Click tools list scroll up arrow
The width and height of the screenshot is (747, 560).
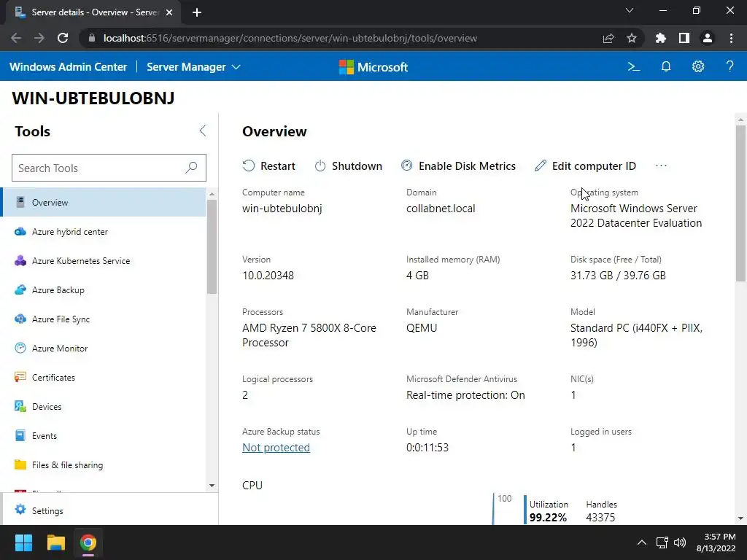(212, 194)
